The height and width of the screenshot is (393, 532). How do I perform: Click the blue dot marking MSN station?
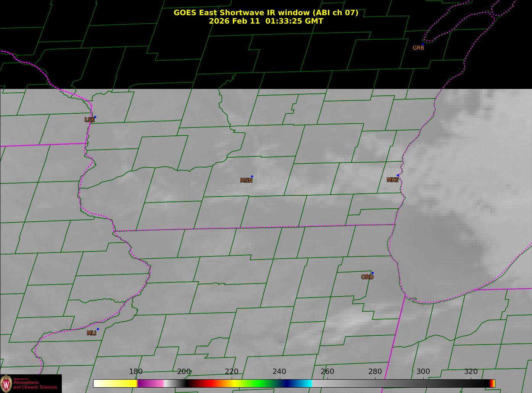coord(252,176)
